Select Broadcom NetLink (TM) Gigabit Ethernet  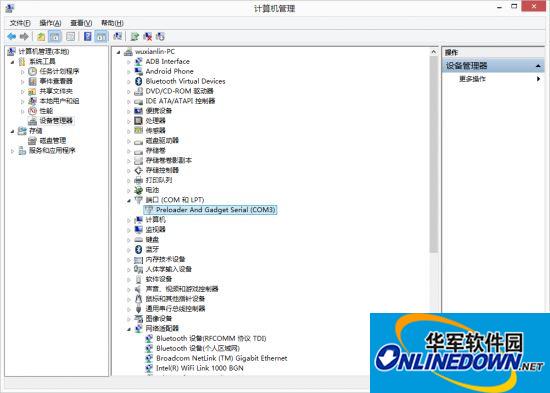coord(222,358)
